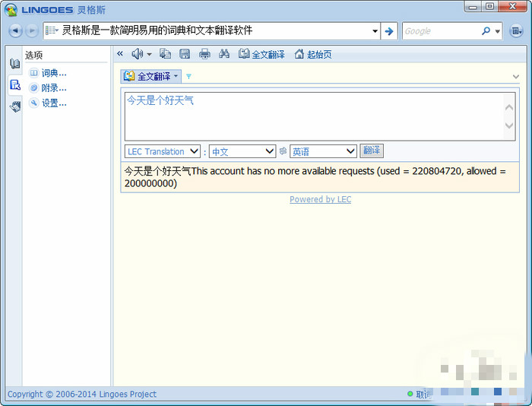Open the main menu icon at top right

(516, 31)
